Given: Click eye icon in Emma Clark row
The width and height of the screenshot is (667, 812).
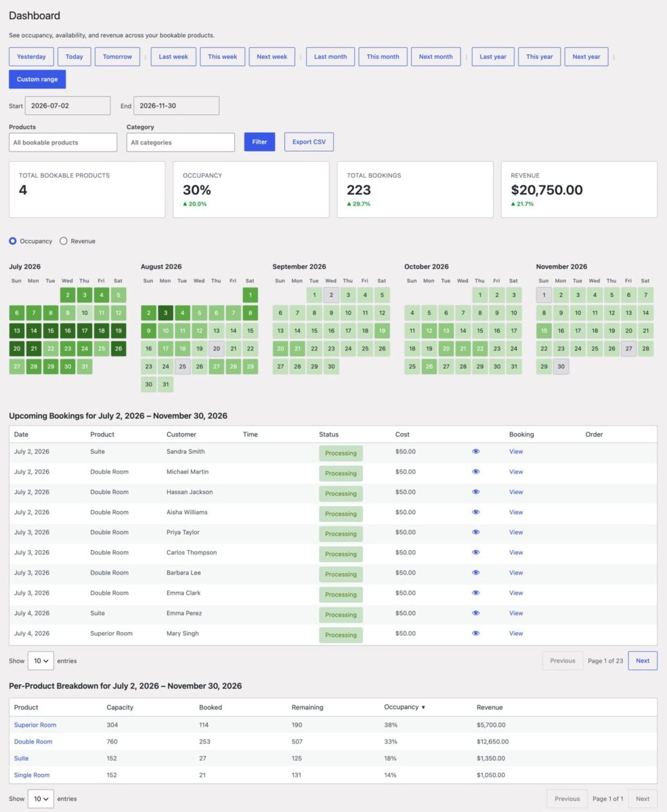Looking at the screenshot, I should pyautogui.click(x=475, y=593).
